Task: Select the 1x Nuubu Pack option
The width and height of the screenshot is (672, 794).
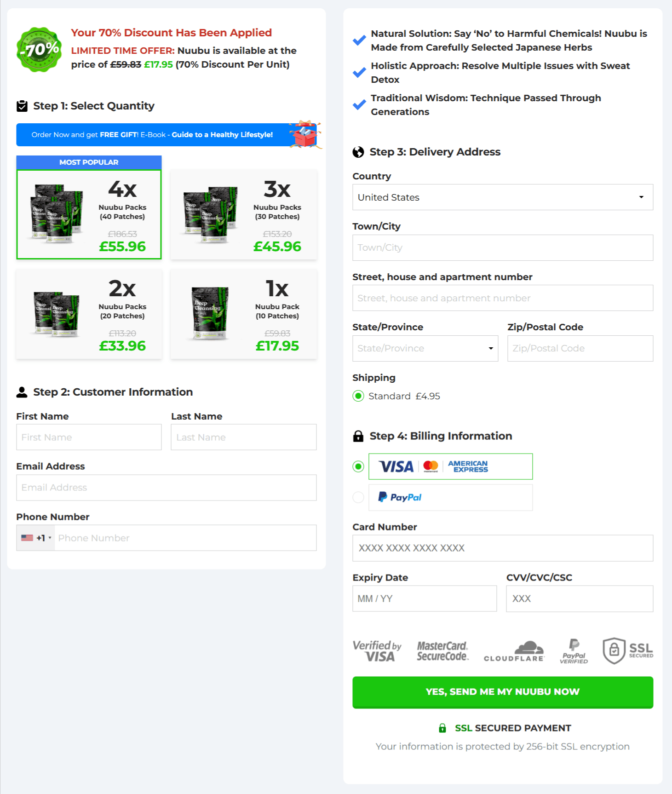Action: tap(244, 314)
